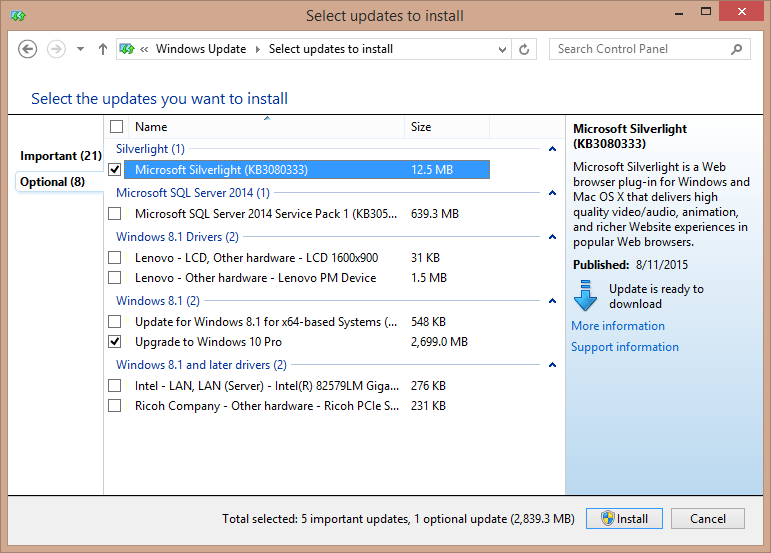Click the Microsoft SQL Server 2014 (1) heading
The width and height of the screenshot is (771, 553).
(193, 193)
